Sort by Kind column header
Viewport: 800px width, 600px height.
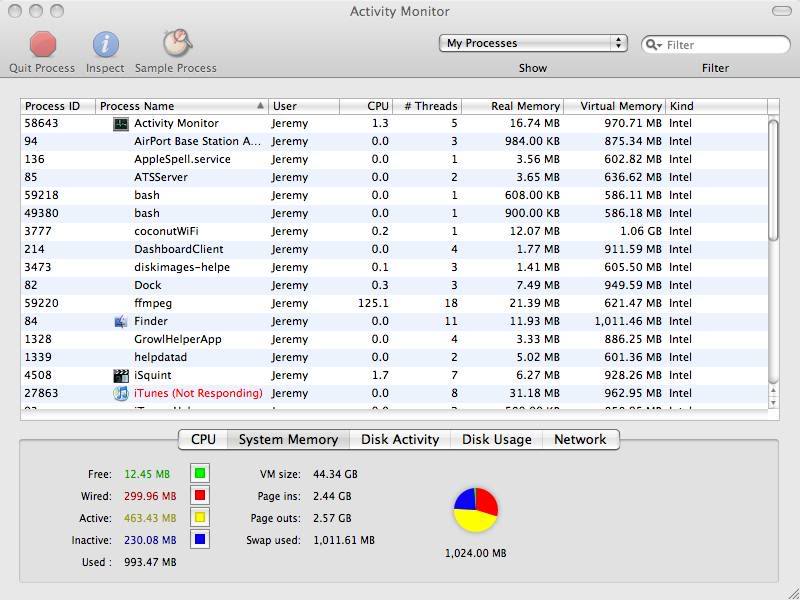point(716,106)
